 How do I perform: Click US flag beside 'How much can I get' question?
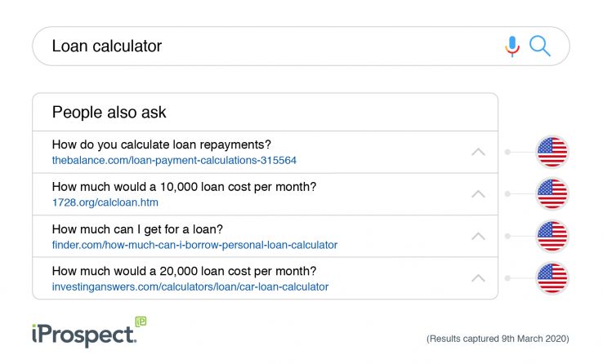pos(552,236)
